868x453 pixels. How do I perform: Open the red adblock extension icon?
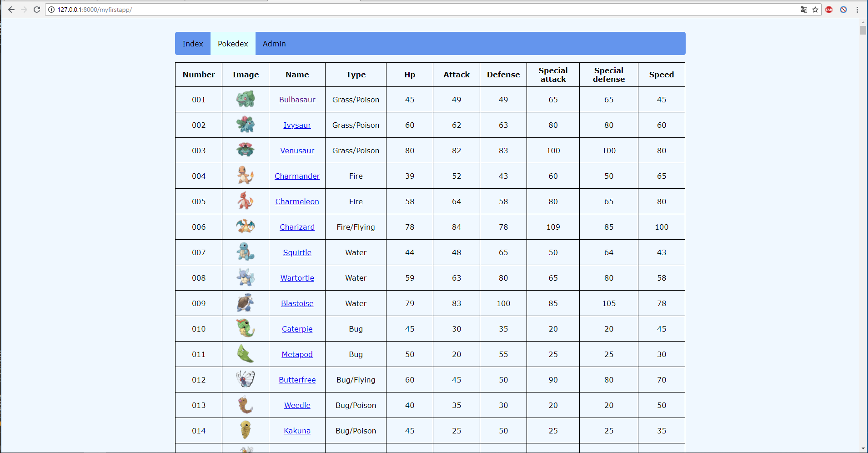[x=829, y=10]
